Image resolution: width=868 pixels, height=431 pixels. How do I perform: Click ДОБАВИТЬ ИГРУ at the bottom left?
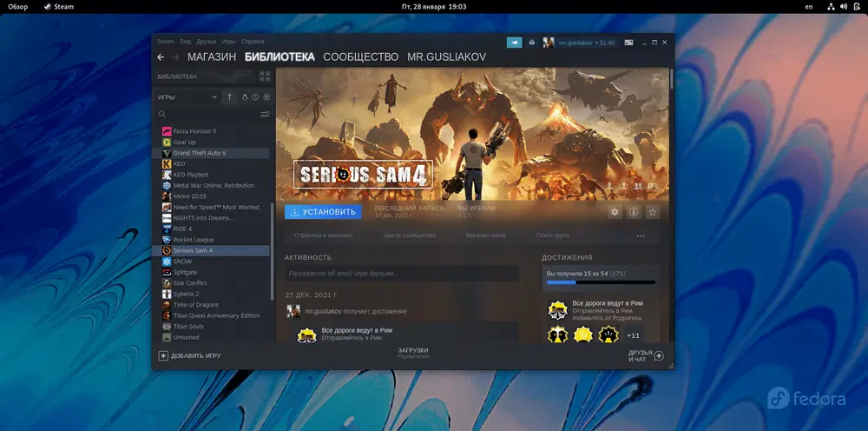(x=189, y=355)
